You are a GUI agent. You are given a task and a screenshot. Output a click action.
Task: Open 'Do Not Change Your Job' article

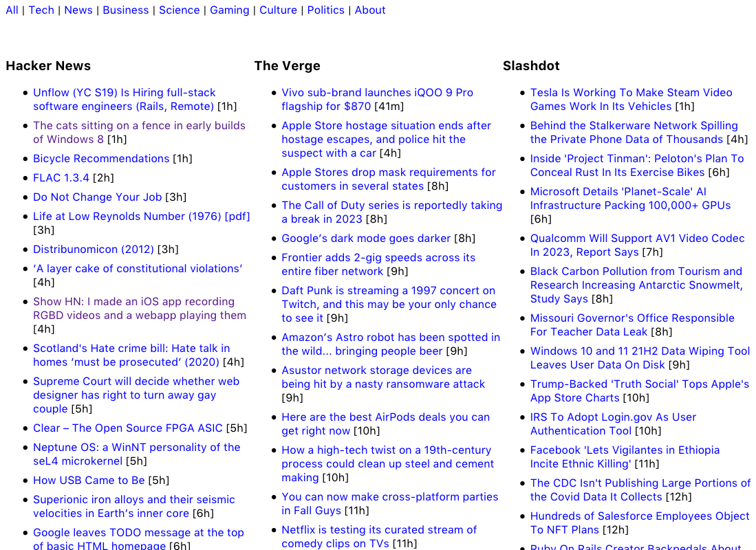tap(97, 197)
